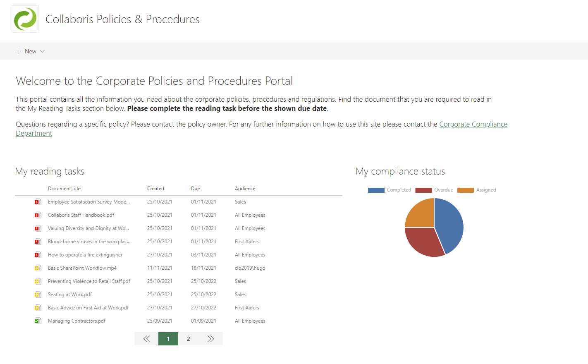Click the orange Assigned legend color swatch

[465, 190]
